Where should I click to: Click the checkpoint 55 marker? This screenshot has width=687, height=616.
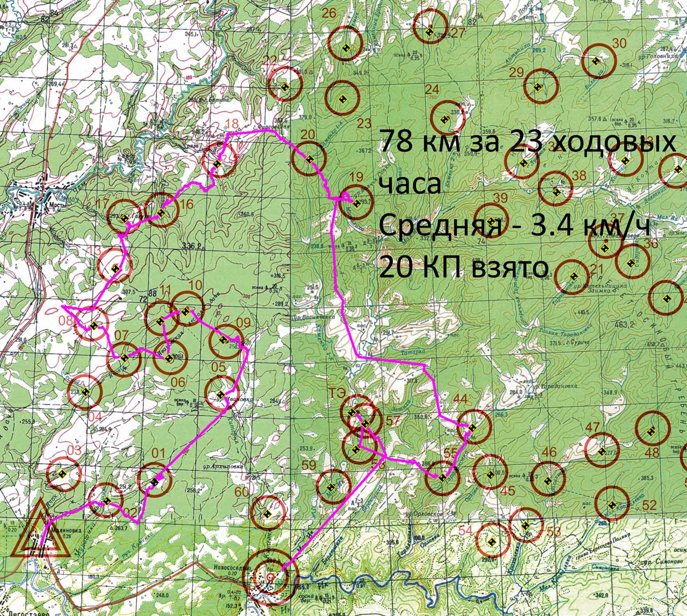click(x=442, y=477)
